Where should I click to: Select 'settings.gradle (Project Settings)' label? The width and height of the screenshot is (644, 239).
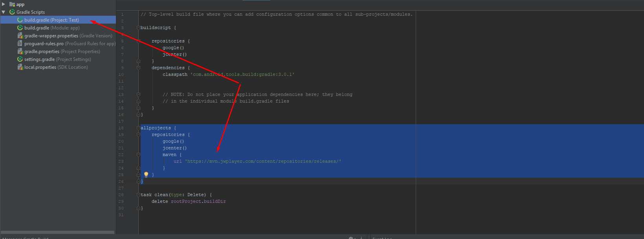[x=58, y=59]
